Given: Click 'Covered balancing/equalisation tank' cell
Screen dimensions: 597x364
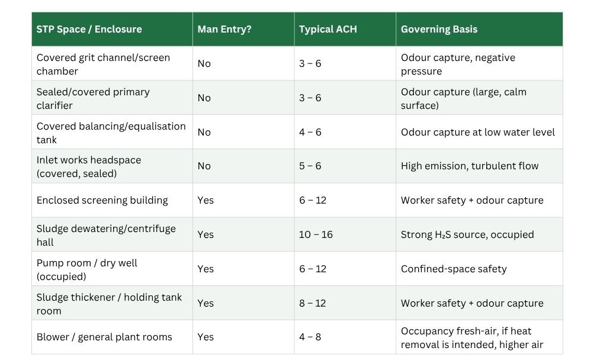Looking at the screenshot, I should click(x=112, y=132).
